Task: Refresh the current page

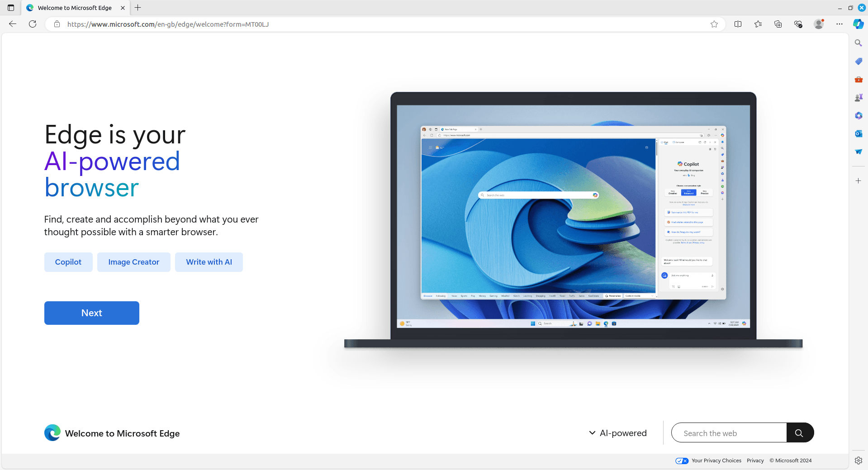Action: (33, 24)
